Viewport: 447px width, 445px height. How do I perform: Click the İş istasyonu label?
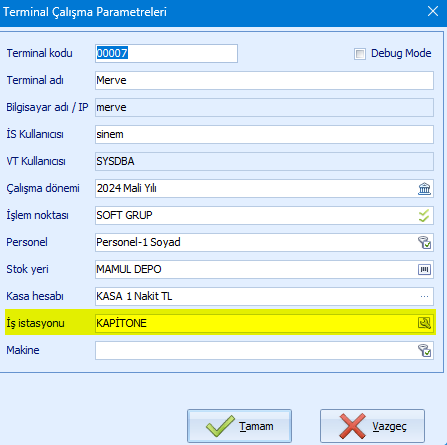(35, 323)
